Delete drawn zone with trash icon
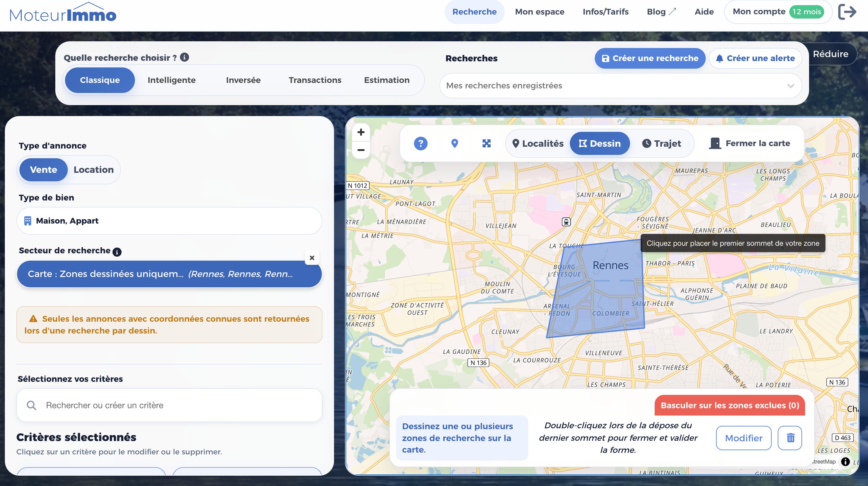 (x=790, y=438)
